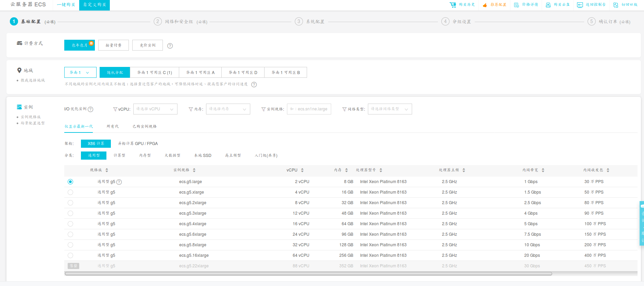
Task: Choose 按量付费 billing method
Action: [x=114, y=45]
